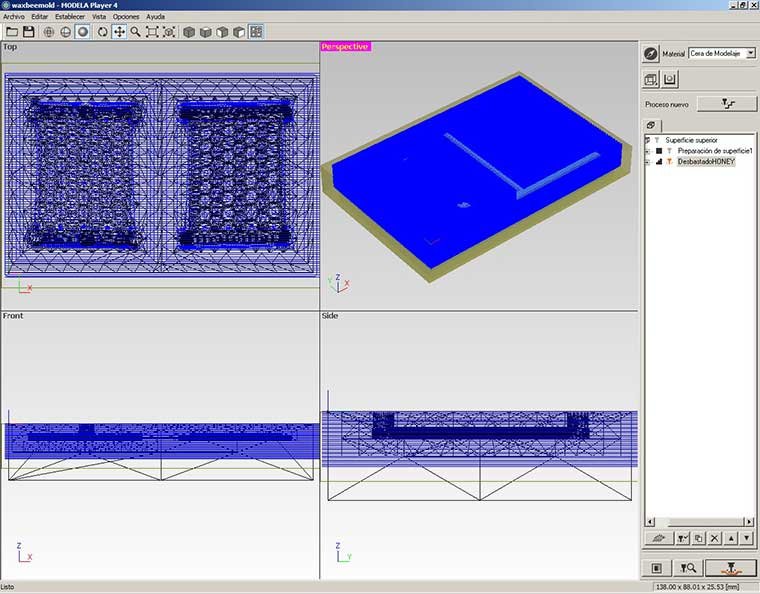The width and height of the screenshot is (760, 594).
Task: Click the dimensions readout in status bar
Action: point(697,587)
